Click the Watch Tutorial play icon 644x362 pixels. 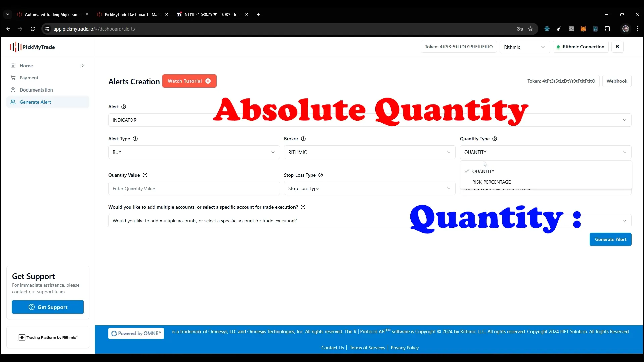tap(209, 81)
